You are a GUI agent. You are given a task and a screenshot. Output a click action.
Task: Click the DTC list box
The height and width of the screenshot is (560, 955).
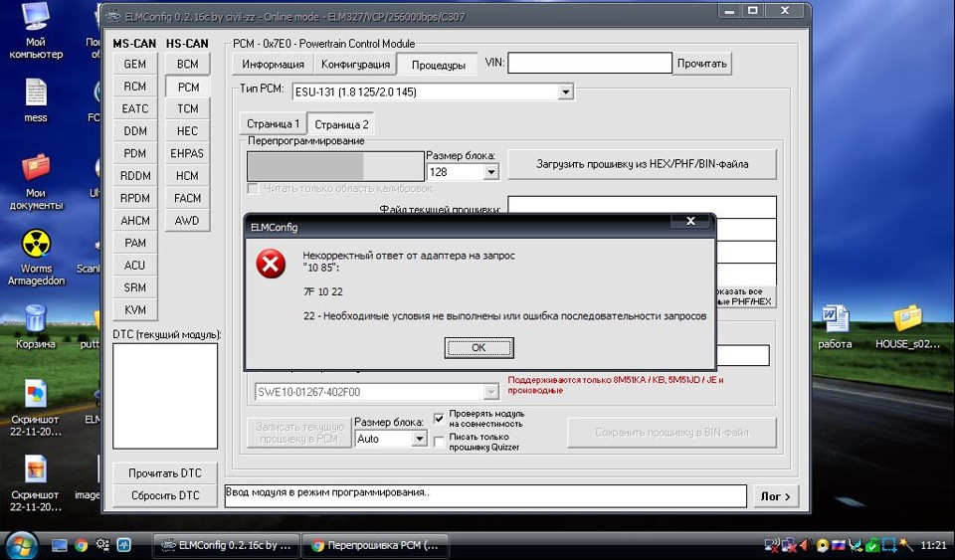pyautogui.click(x=165, y=396)
